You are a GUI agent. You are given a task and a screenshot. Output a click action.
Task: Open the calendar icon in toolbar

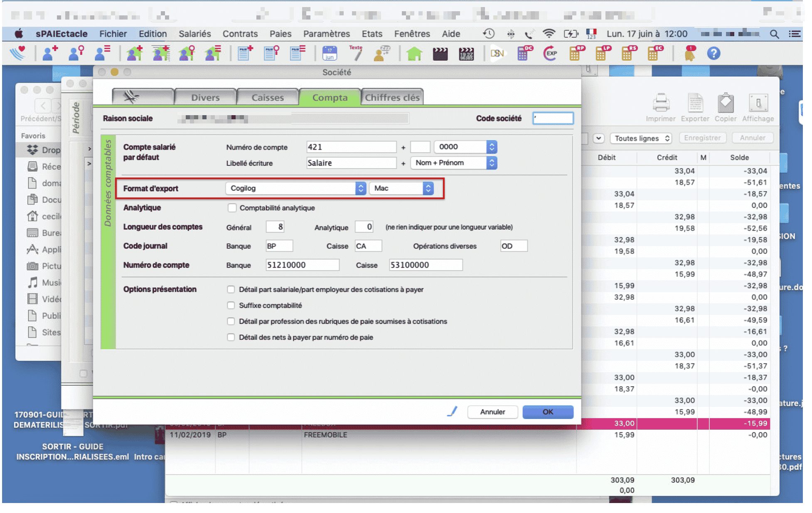[x=330, y=53]
